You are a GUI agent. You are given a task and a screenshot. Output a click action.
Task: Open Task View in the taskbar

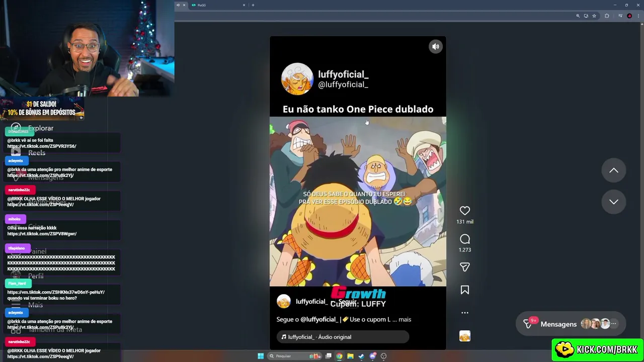328,356
